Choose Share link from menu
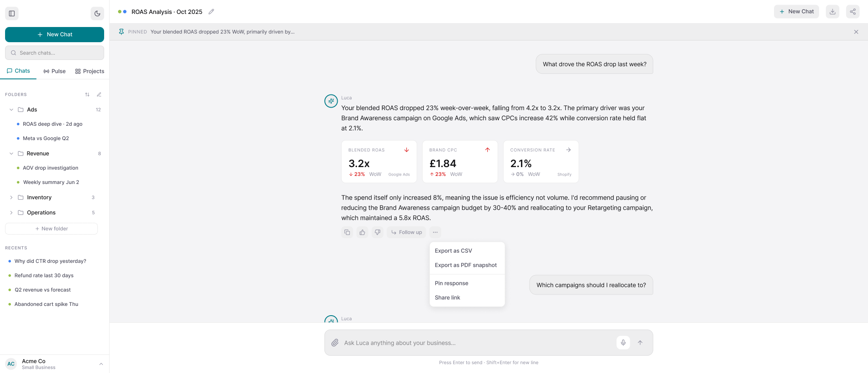 point(467,297)
